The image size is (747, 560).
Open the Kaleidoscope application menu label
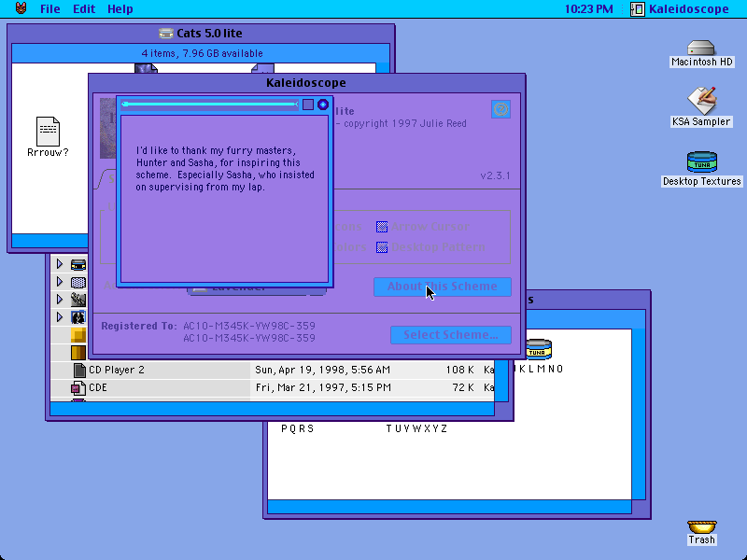(x=689, y=9)
